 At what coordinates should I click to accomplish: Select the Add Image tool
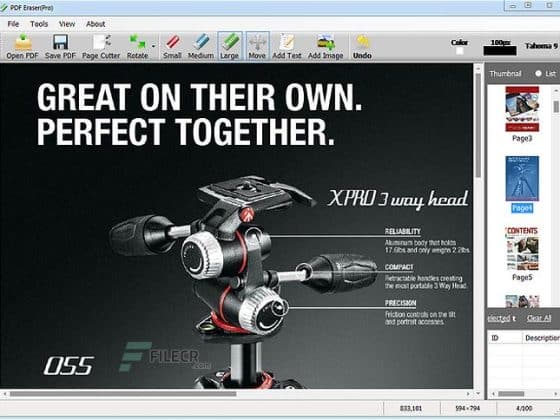coord(325,46)
